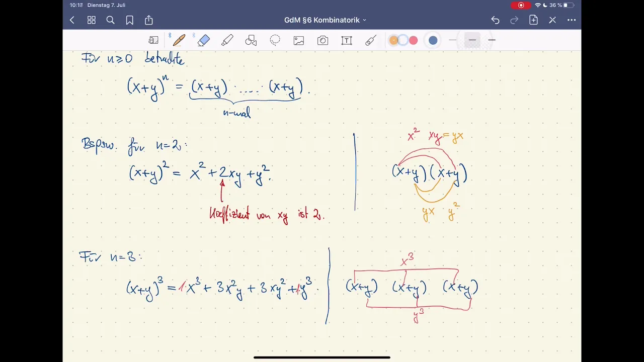Image resolution: width=644 pixels, height=362 pixels.
Task: Select the Lasso selection tool
Action: [x=275, y=40]
